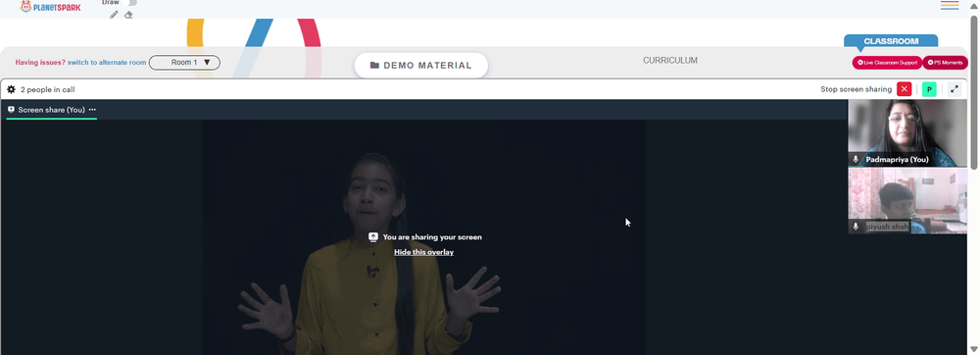Select the Classroom tab

(x=891, y=41)
